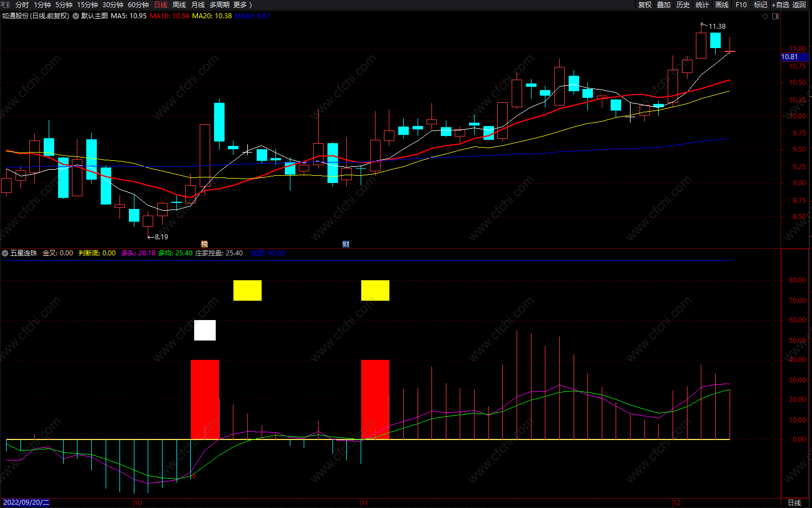Switch to 分时 intraday view
The image size is (812, 508).
click(22, 5)
